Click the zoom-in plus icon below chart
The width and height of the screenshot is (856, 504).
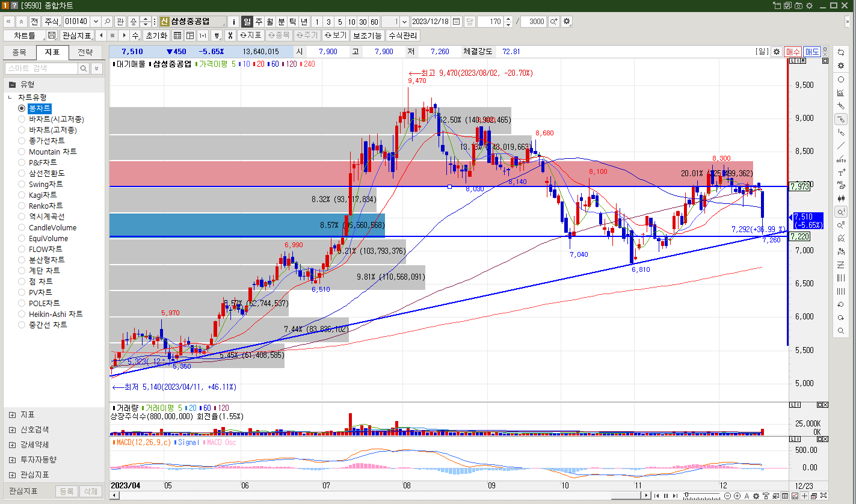(x=737, y=496)
